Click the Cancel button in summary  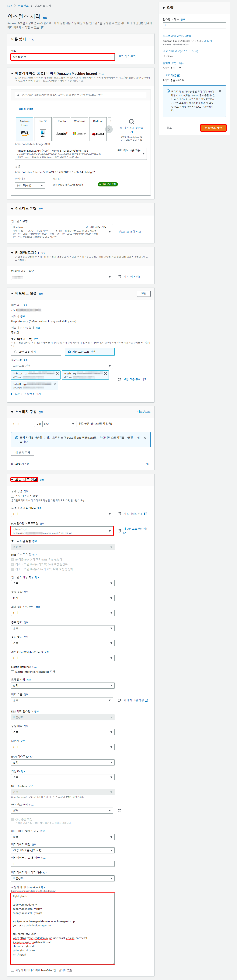(x=169, y=128)
